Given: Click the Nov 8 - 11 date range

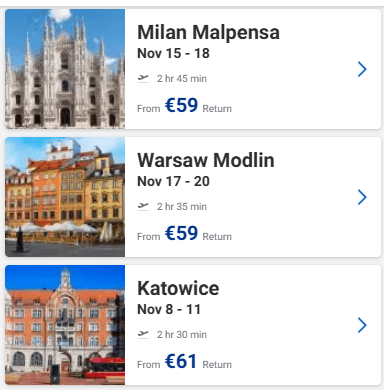Looking at the screenshot, I should 169,309.
